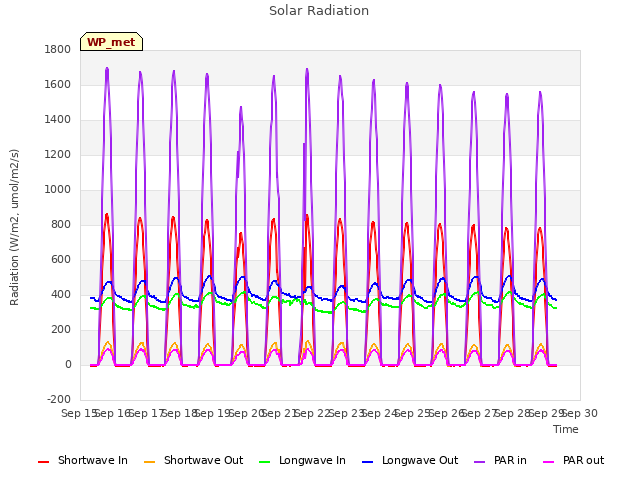This screenshot has height=480, width=640.
Task: Click the 600 y-axis tick label
Action: (61, 260)
